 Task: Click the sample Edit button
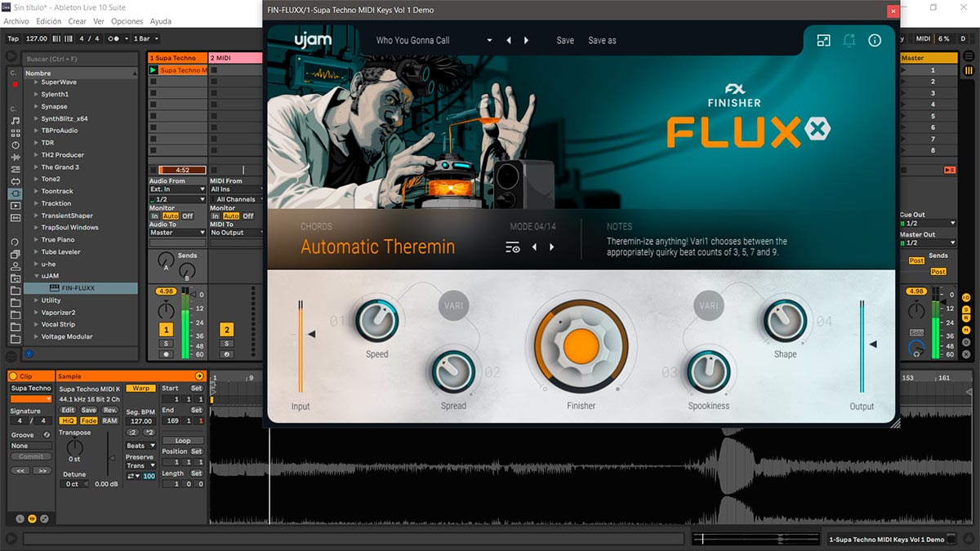coord(69,410)
